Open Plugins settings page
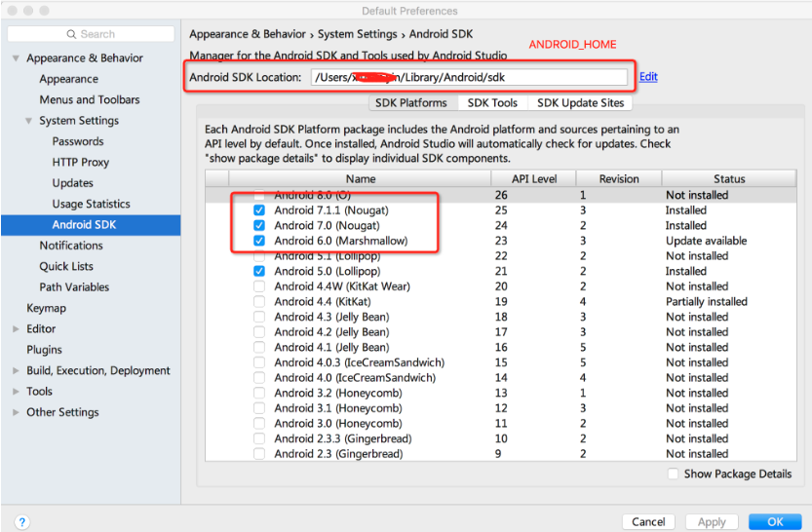This screenshot has width=812, height=532. point(44,350)
